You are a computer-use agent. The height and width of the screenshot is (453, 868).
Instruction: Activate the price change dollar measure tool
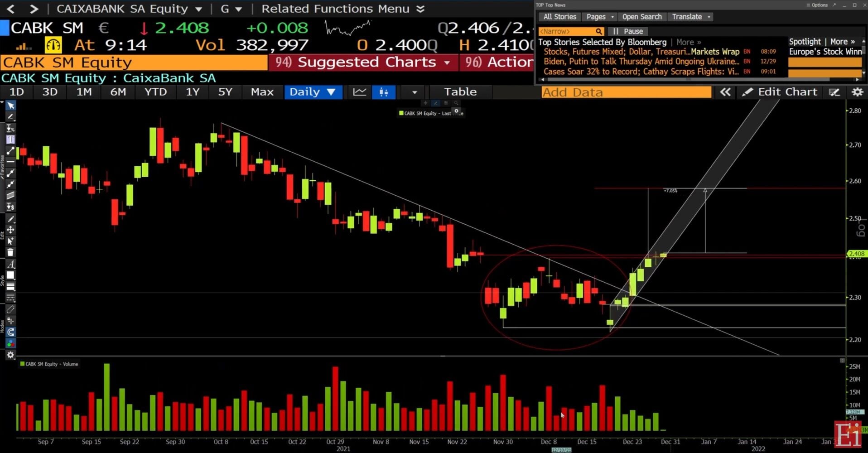tap(10, 207)
